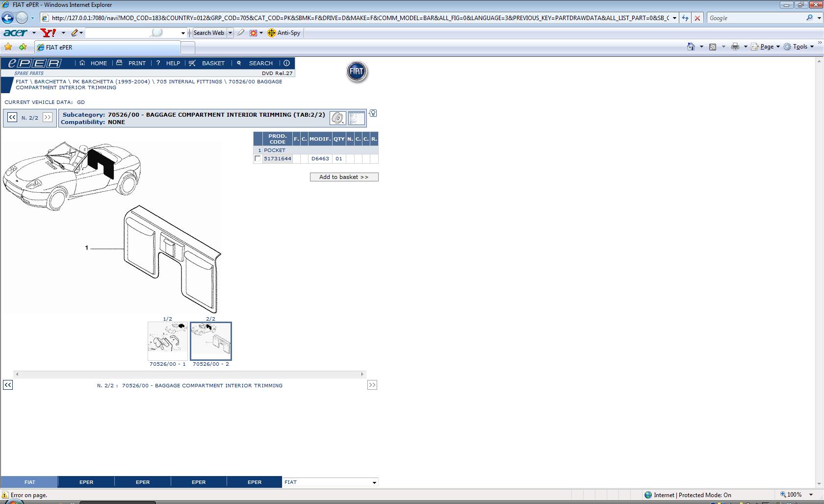Click the ePER info (i) icon
824x504 pixels.
click(286, 63)
